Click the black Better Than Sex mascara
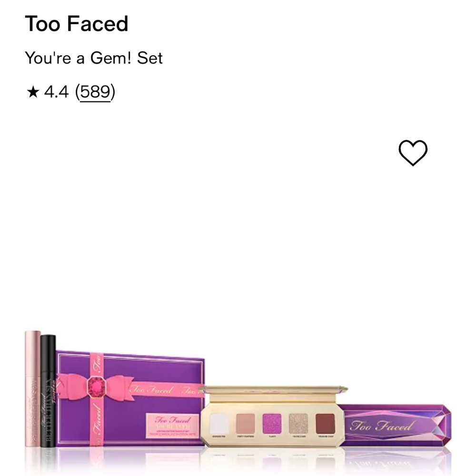The width and height of the screenshot is (476, 476). coord(48,390)
